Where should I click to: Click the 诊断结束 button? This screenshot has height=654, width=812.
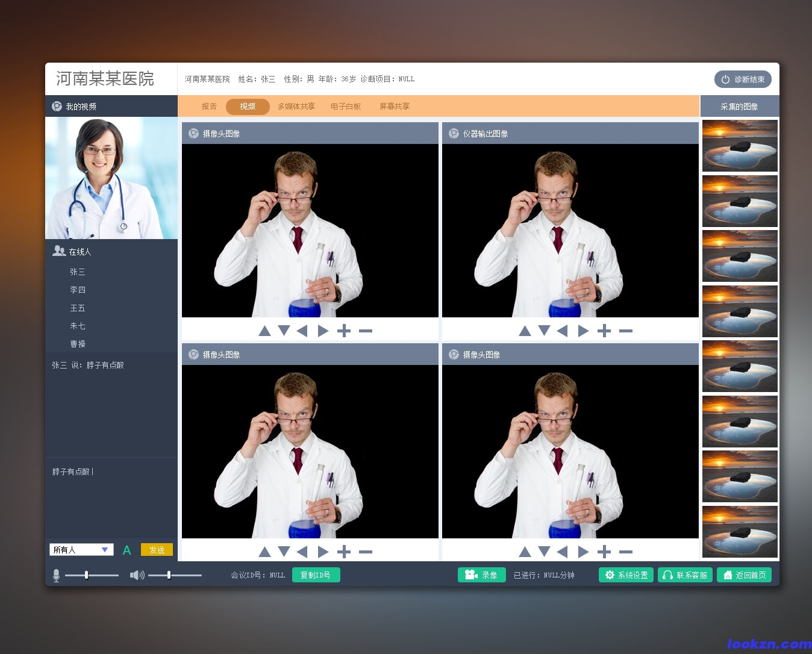(743, 79)
